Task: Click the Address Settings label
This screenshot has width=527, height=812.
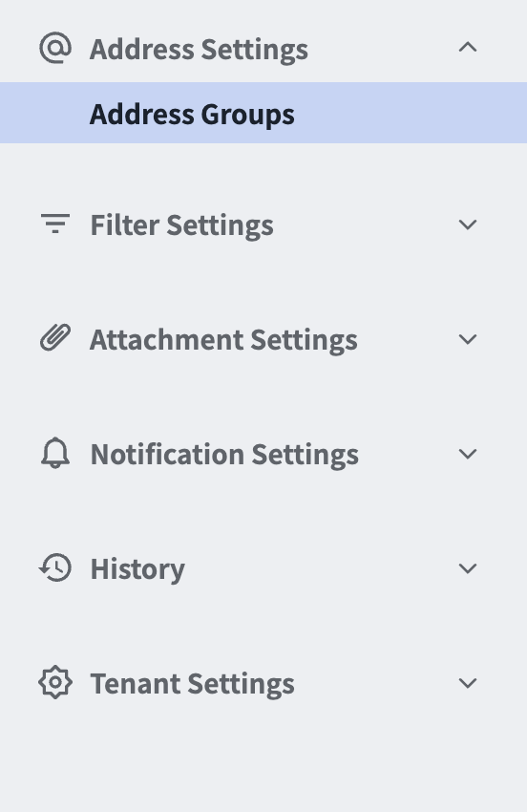Action: tap(199, 50)
